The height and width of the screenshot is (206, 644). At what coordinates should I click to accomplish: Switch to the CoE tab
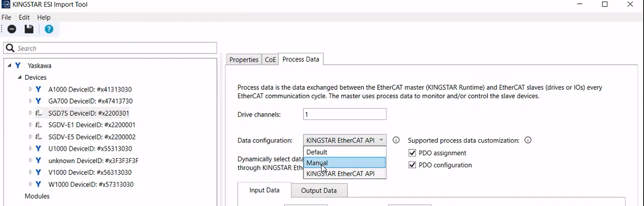point(270,59)
